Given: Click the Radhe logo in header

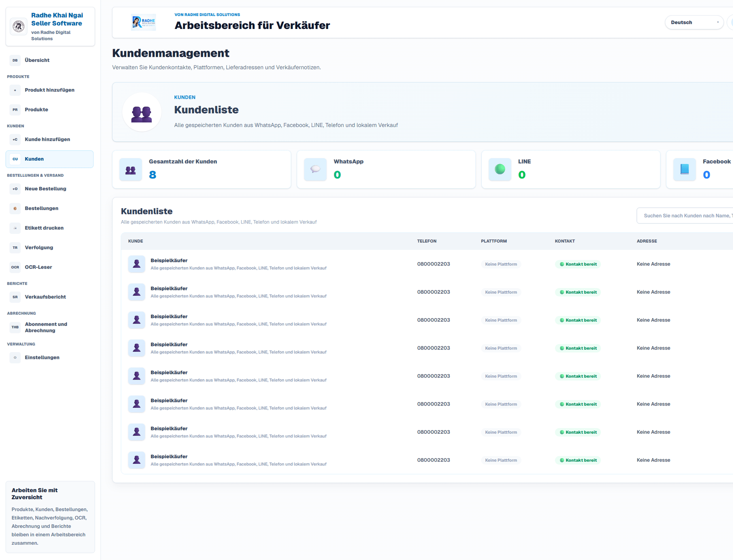Looking at the screenshot, I should (144, 23).
